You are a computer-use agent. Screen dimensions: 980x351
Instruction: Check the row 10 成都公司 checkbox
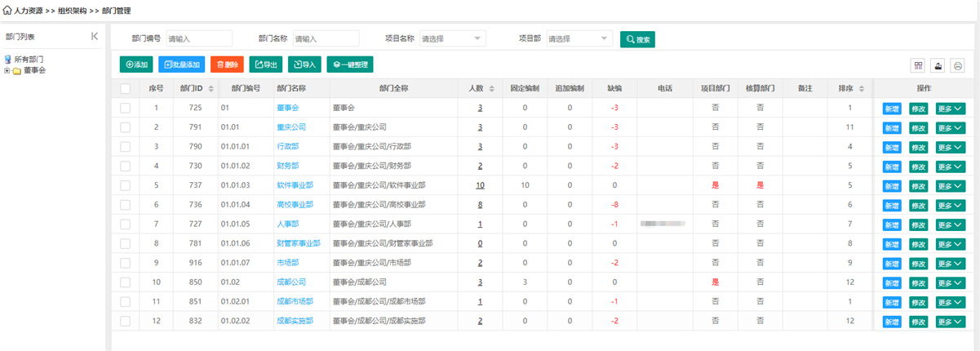[125, 282]
